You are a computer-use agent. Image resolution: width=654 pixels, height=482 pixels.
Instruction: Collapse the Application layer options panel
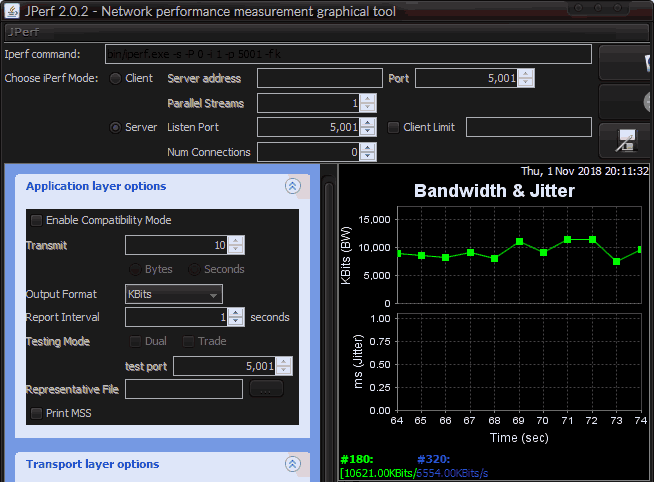pos(292,186)
